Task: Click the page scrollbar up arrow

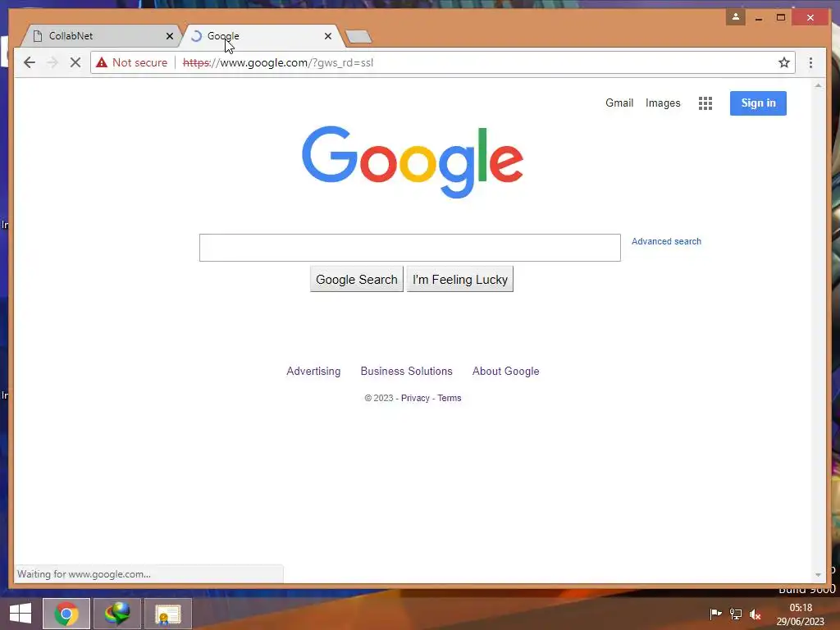Action: (x=818, y=85)
